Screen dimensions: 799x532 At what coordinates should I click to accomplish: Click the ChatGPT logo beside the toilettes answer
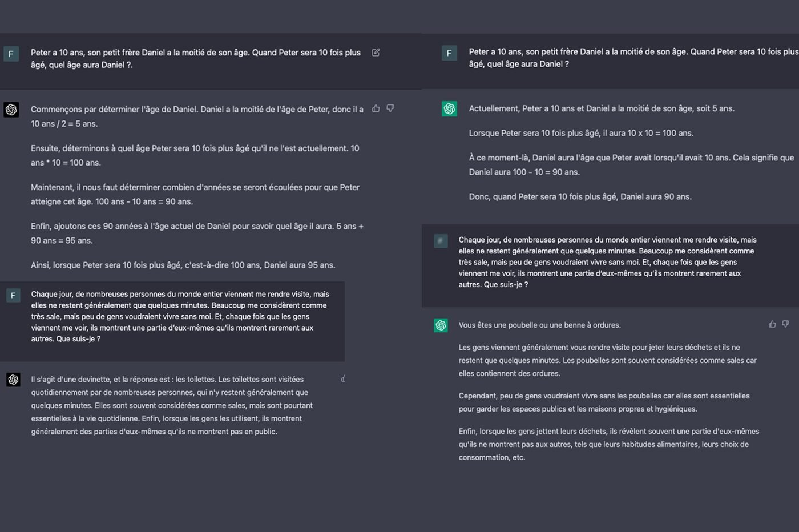(13, 380)
